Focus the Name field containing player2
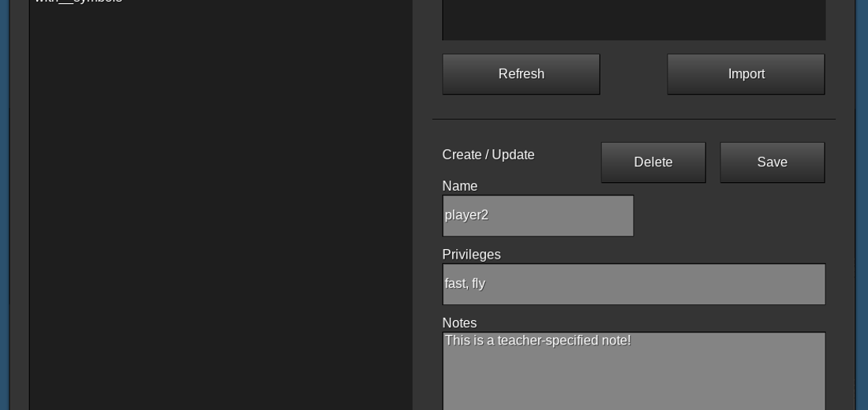The image size is (868, 410). pos(538,216)
